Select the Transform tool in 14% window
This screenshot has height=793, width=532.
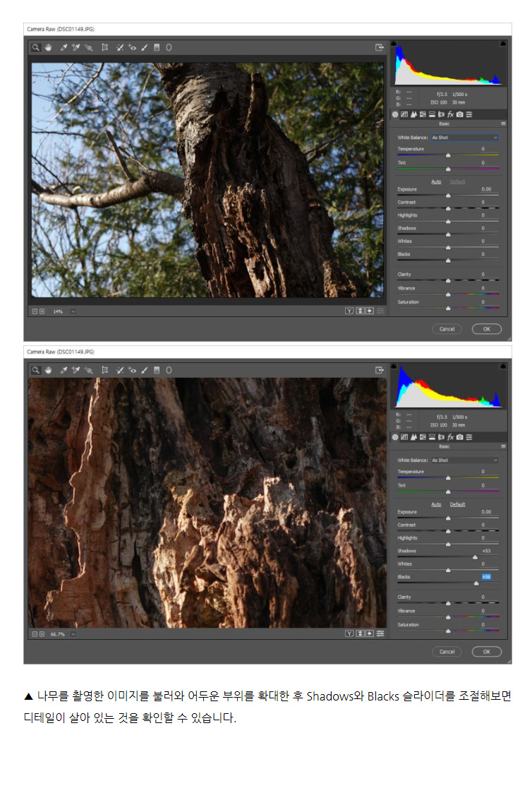tap(105, 47)
